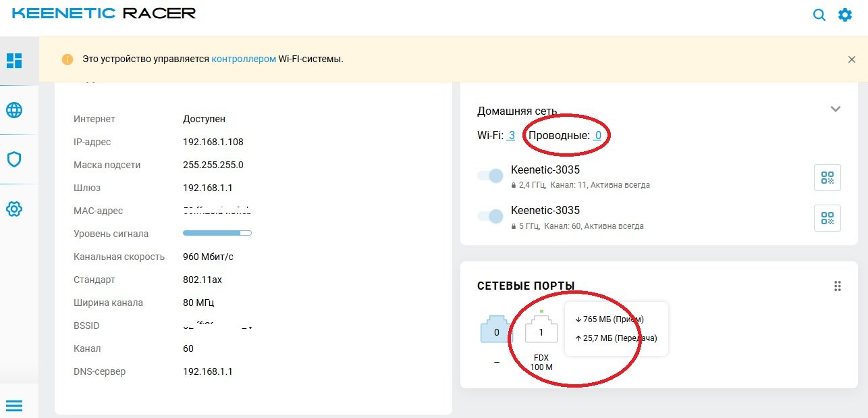Select the dashboard tiles sidebar icon
This screenshot has height=418, width=868.
tap(14, 61)
